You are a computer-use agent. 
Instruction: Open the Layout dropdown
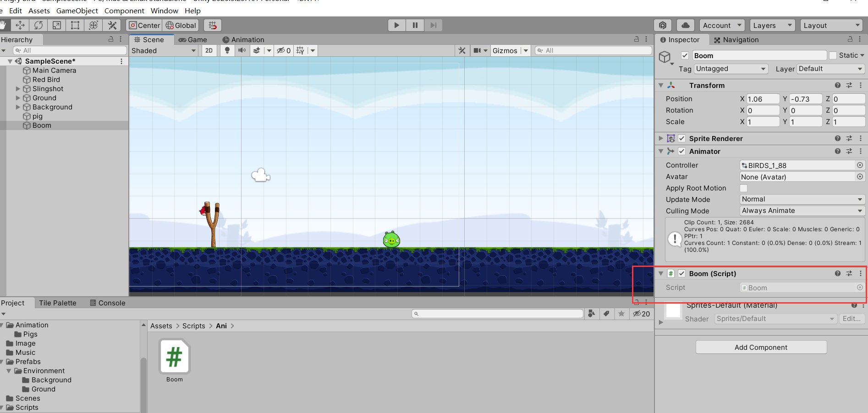click(x=831, y=25)
